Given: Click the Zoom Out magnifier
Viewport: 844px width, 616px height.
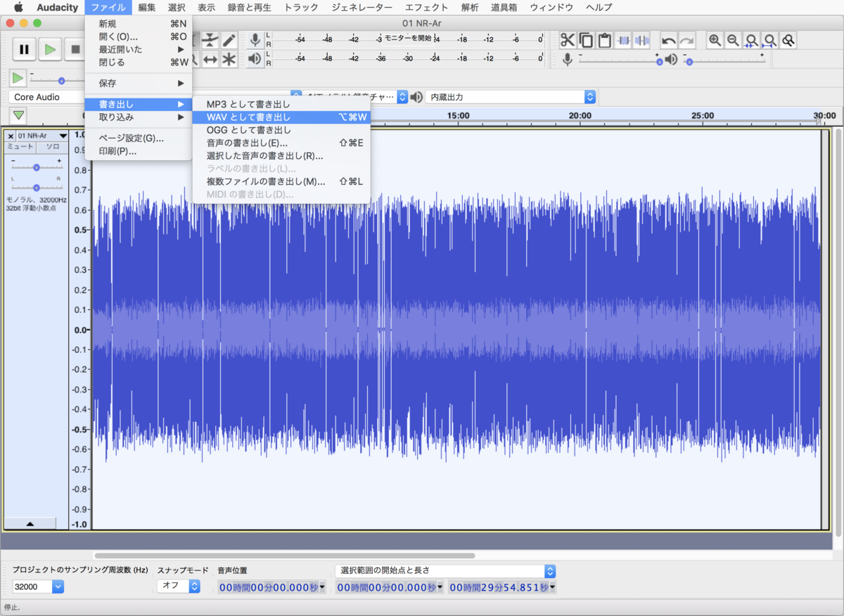Looking at the screenshot, I should click(x=733, y=40).
